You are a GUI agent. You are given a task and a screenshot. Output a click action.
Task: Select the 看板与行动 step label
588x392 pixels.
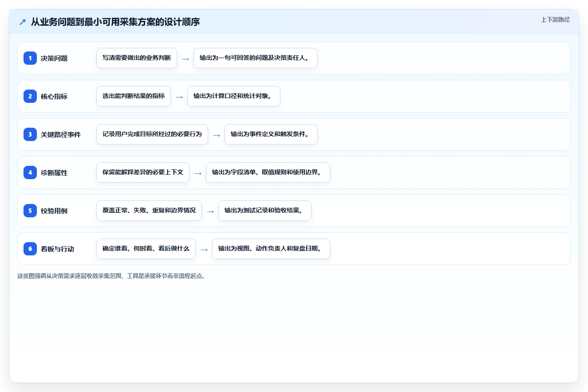pos(57,249)
